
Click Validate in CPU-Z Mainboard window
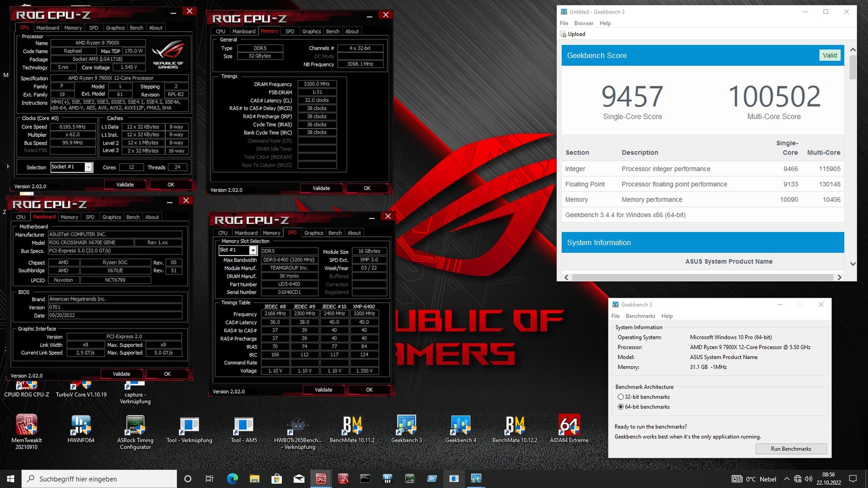pyautogui.click(x=122, y=374)
